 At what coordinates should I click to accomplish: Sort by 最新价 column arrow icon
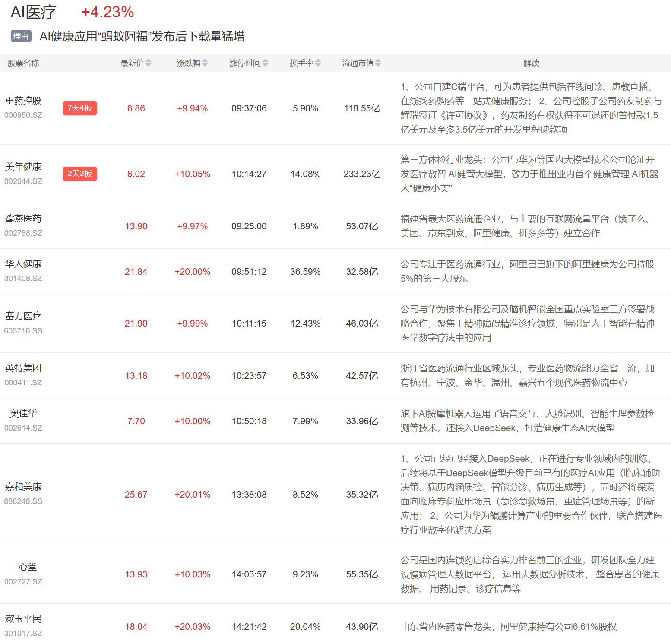click(148, 63)
